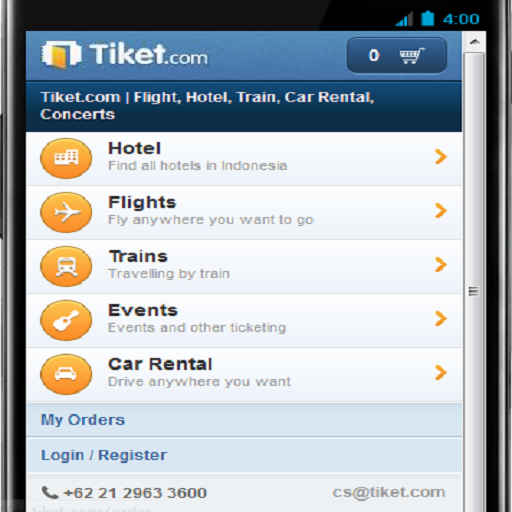
Task: Click the scrollbar thumb grip
Action: [474, 291]
